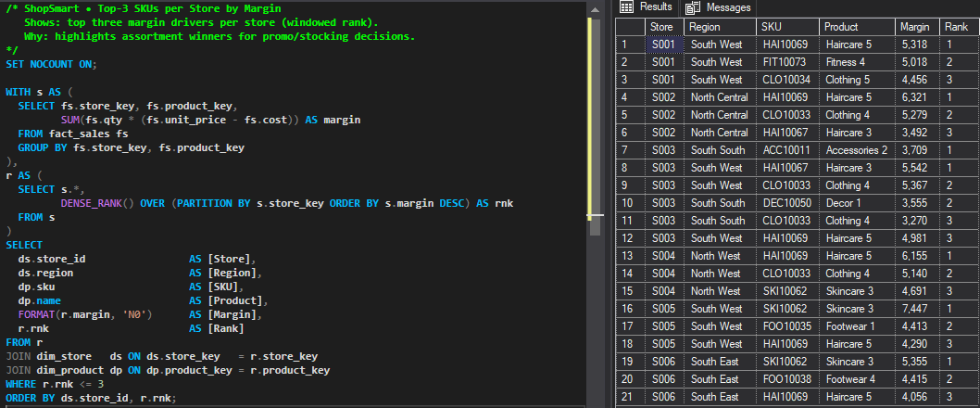
Task: Click the Messages tab document icon
Action: coord(691,7)
